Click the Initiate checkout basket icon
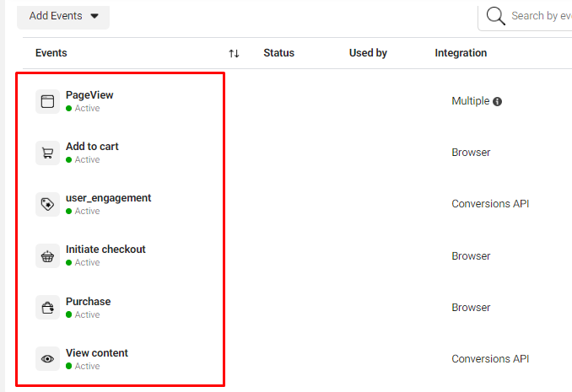Image resolution: width=572 pixels, height=392 pixels. [x=47, y=256]
